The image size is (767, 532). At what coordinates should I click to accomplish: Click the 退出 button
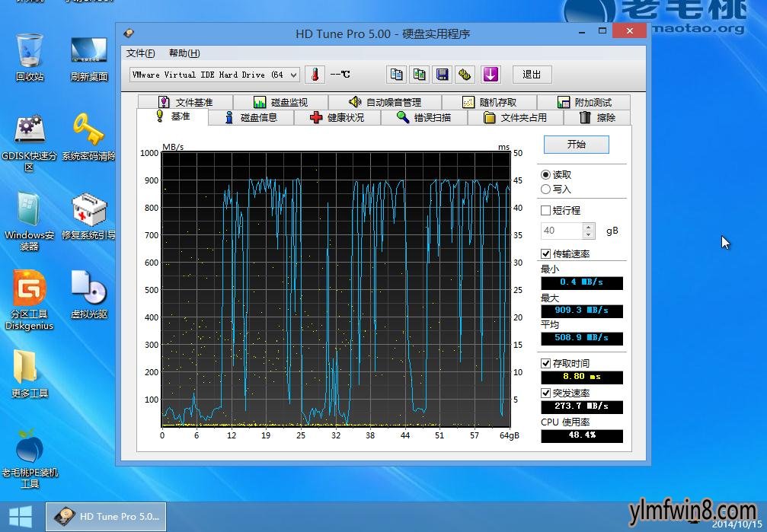[x=532, y=75]
